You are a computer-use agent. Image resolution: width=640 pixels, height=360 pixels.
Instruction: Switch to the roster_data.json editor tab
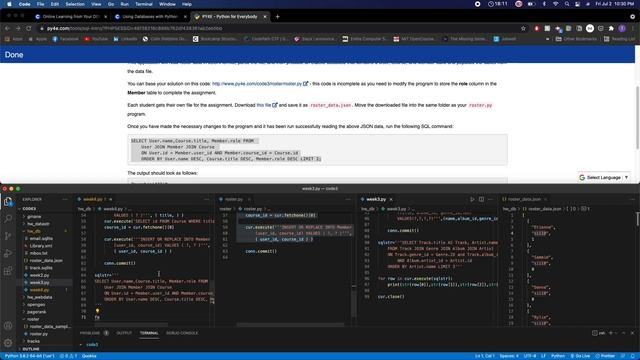pyautogui.click(x=524, y=199)
